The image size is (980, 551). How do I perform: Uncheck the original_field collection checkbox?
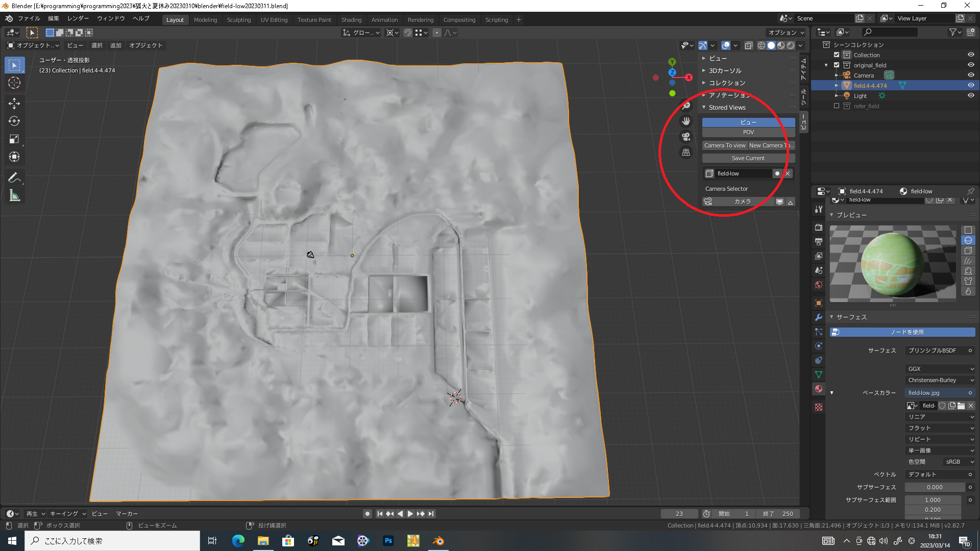click(x=837, y=65)
